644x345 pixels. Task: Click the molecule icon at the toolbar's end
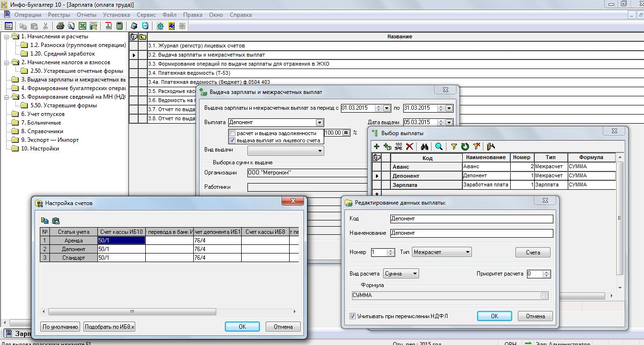point(182,26)
